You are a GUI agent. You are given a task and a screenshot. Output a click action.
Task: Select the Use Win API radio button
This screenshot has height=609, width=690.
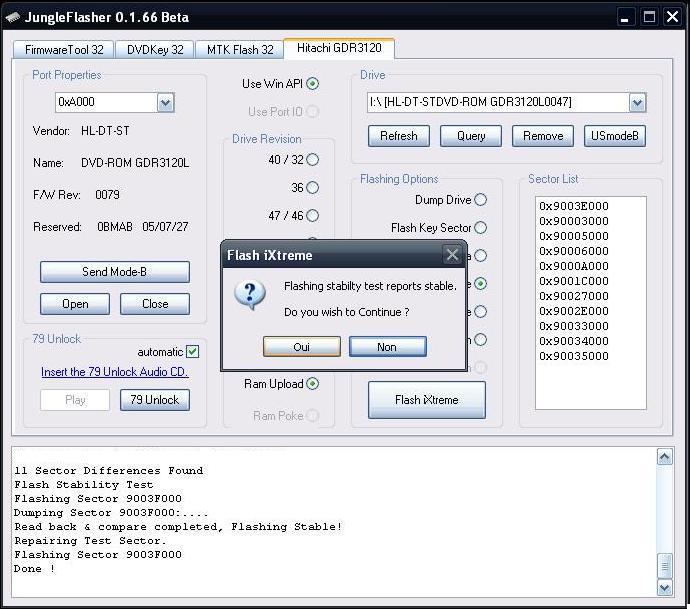pos(312,84)
